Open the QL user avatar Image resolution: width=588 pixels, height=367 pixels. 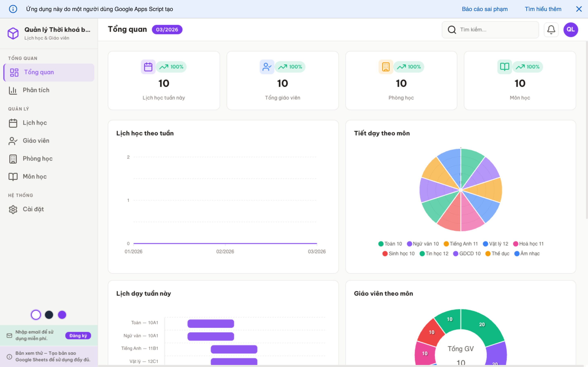(x=570, y=30)
